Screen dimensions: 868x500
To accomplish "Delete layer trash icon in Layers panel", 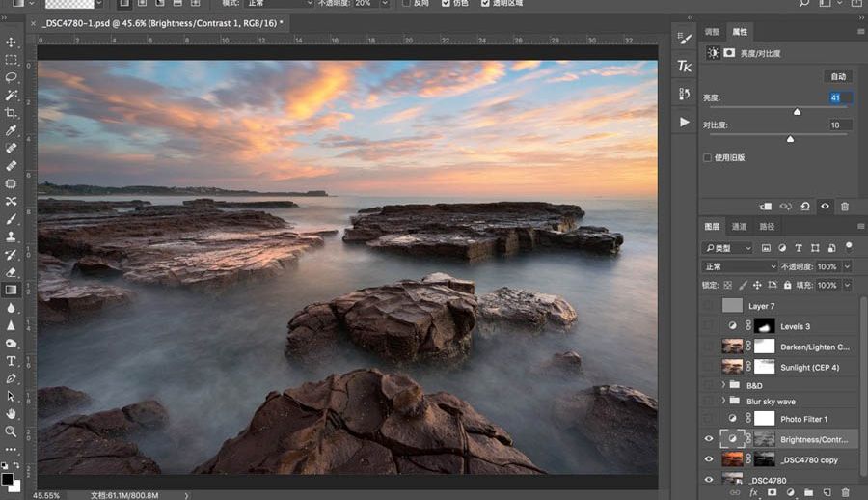I will (845, 492).
